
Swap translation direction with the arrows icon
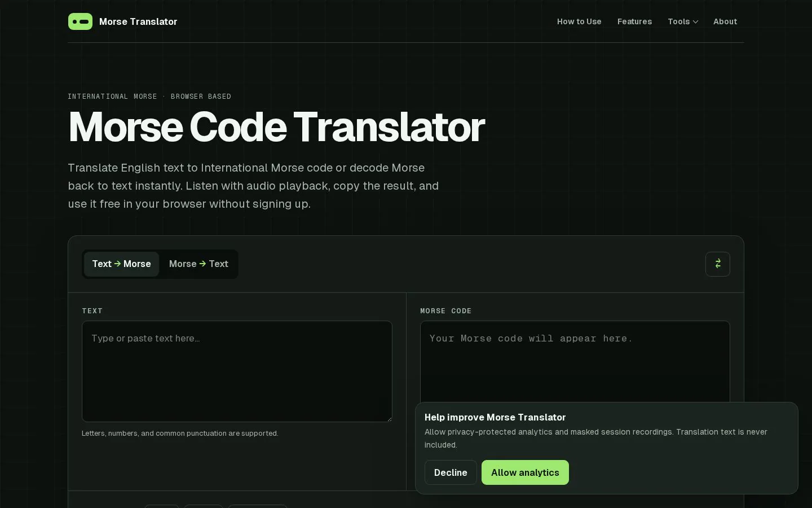717,264
